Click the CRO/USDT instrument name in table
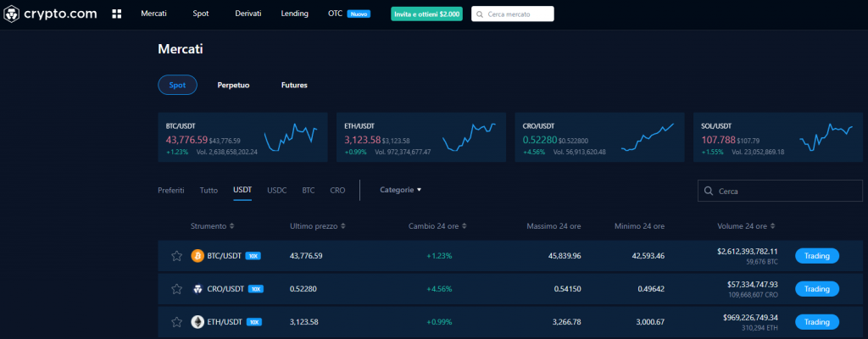868x339 pixels. pyautogui.click(x=225, y=289)
